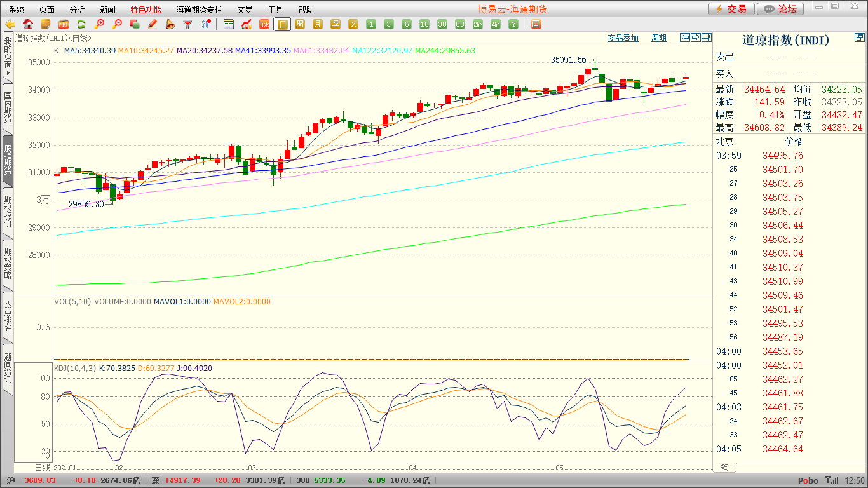868x488 pixels.
Task: Select the 3-minute period button
Action: tap(389, 24)
